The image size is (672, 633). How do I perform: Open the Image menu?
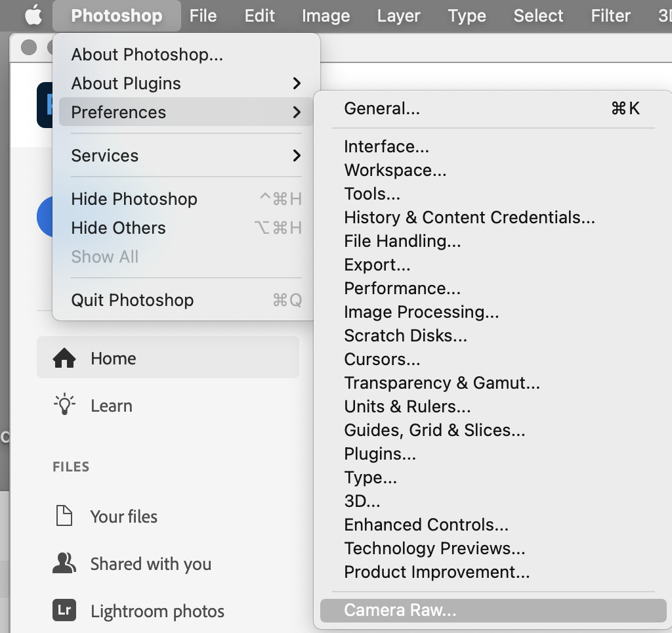point(325,15)
